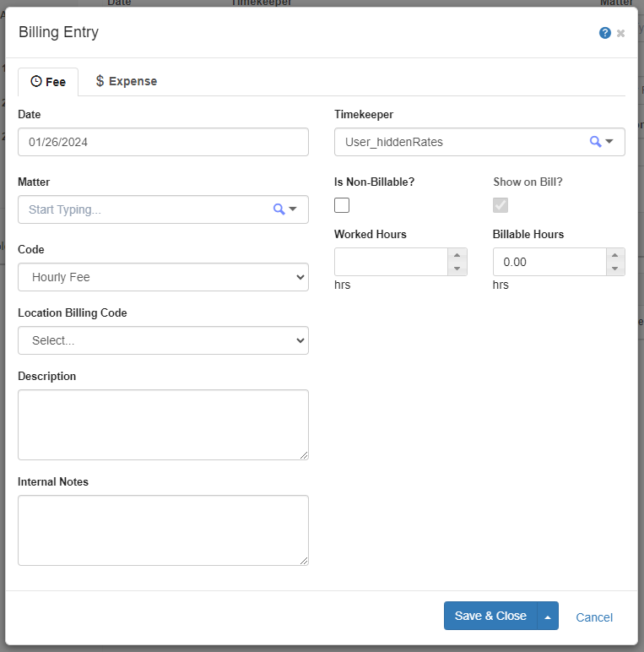Click the Matter search magnifier icon
The height and width of the screenshot is (652, 644).
click(279, 209)
